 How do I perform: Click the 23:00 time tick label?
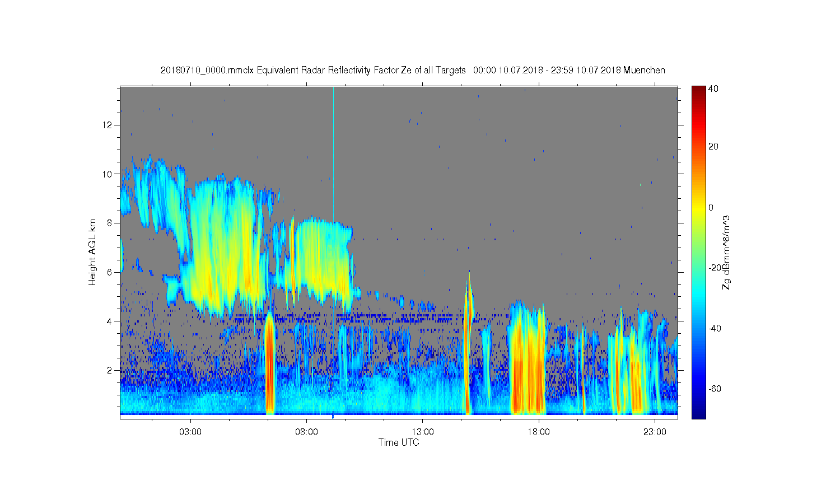655,432
